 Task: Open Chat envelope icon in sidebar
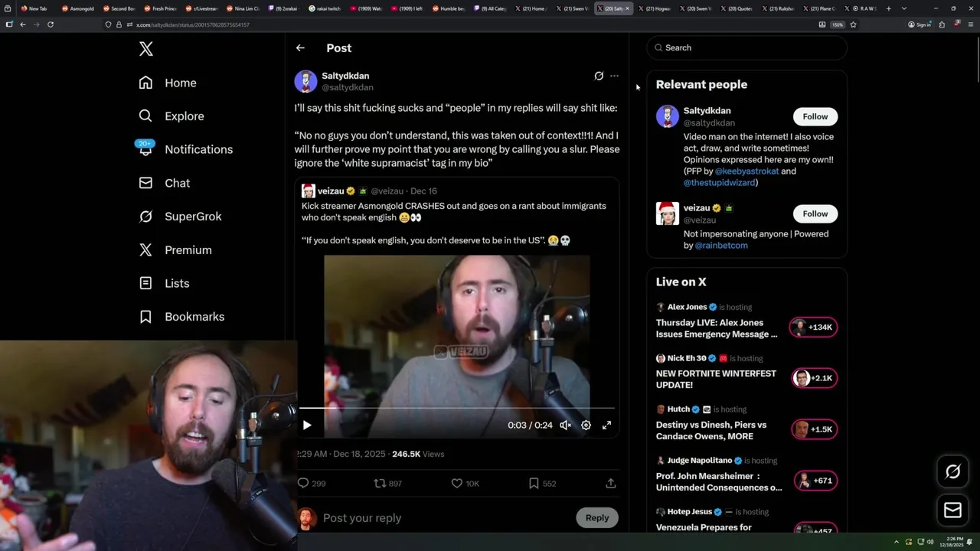coord(145,183)
